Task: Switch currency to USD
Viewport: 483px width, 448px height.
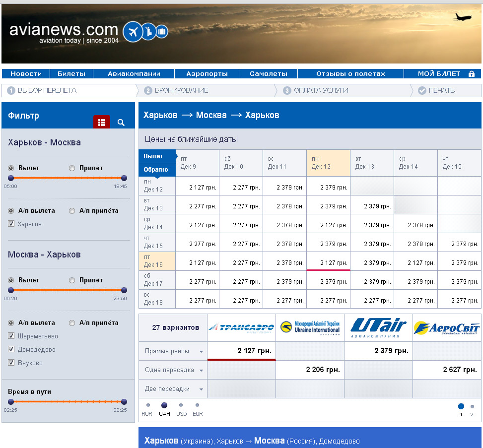Action: (181, 405)
